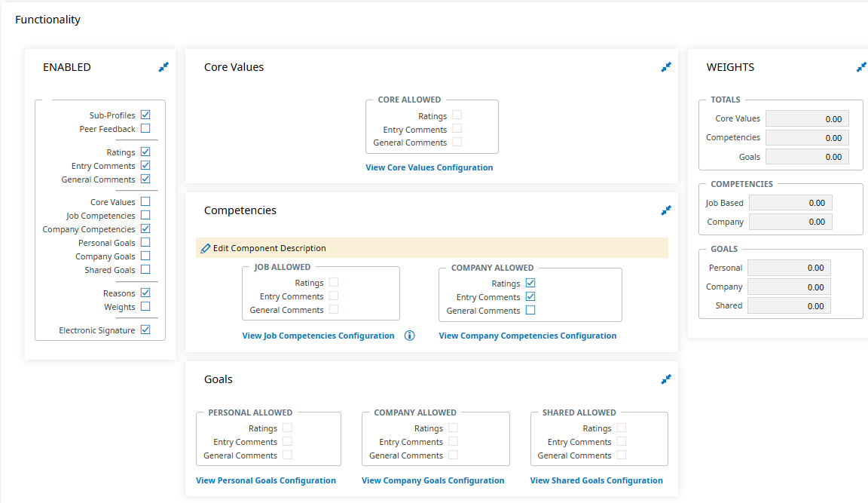
Task: Click Entry Comments under Goals COMPANY ALLOWED
Action: coord(454,441)
